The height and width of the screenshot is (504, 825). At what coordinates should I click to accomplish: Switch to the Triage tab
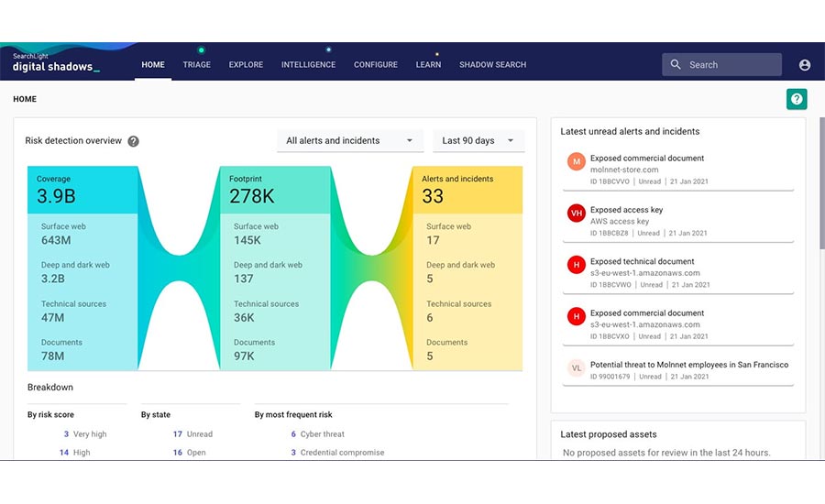(196, 65)
